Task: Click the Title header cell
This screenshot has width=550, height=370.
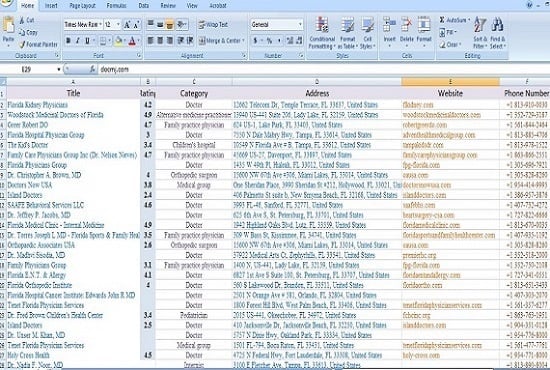Action: (73, 93)
